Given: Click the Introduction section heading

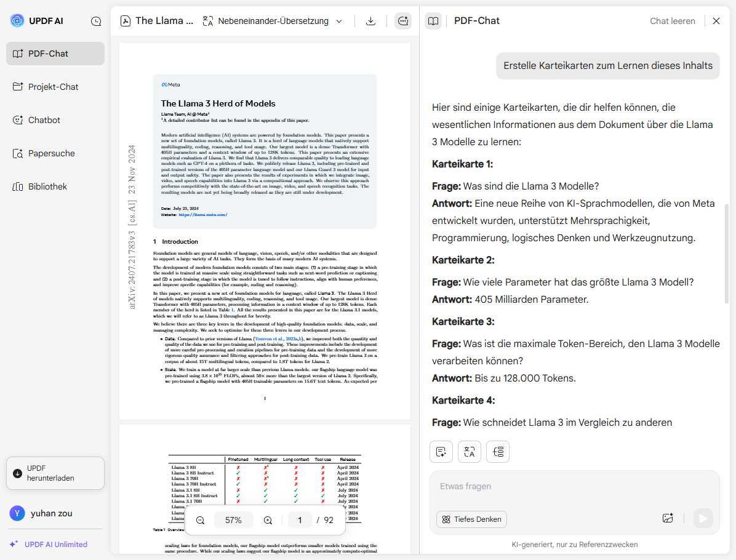Looking at the screenshot, I should point(175,242).
